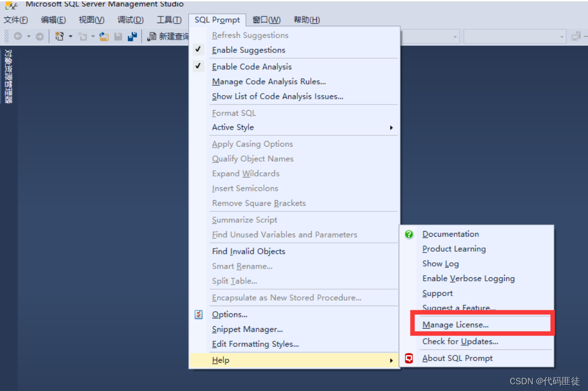This screenshot has height=391, width=588.
Task: Open Documentation from Help submenu
Action: coord(450,234)
